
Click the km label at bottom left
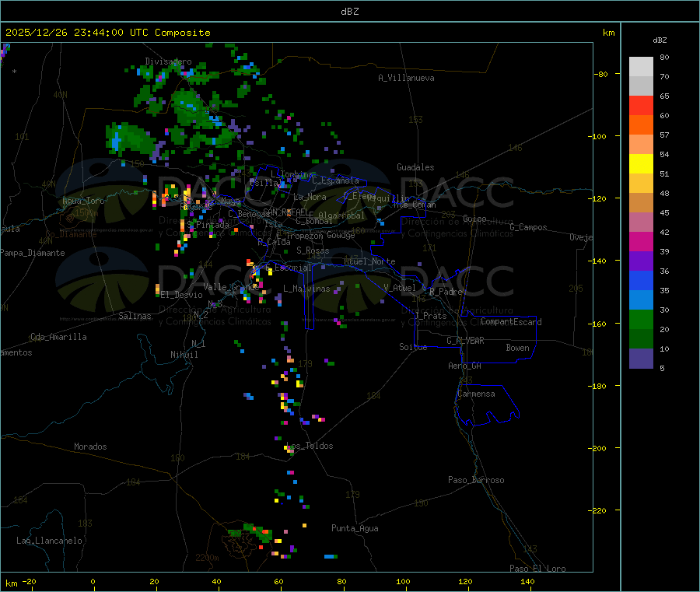tap(11, 583)
